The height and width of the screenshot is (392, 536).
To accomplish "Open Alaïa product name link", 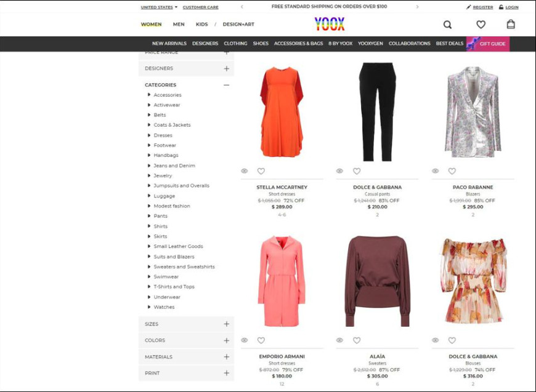I will [x=378, y=356].
